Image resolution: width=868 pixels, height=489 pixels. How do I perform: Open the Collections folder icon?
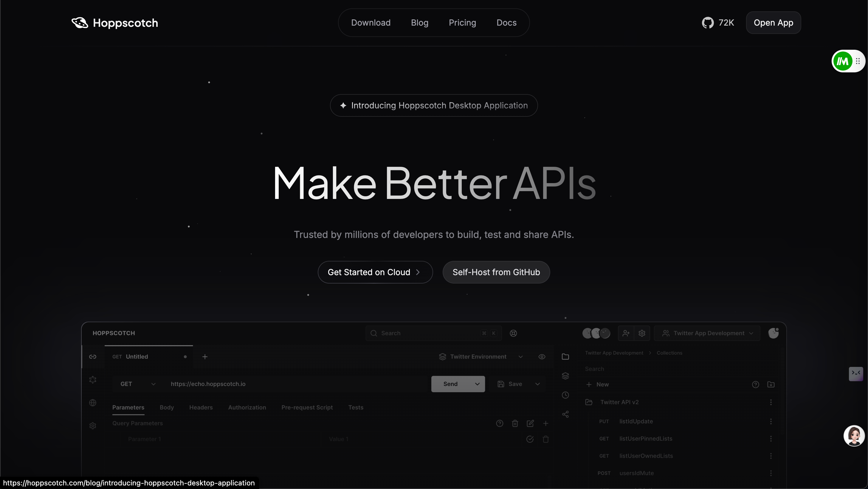[x=565, y=356]
